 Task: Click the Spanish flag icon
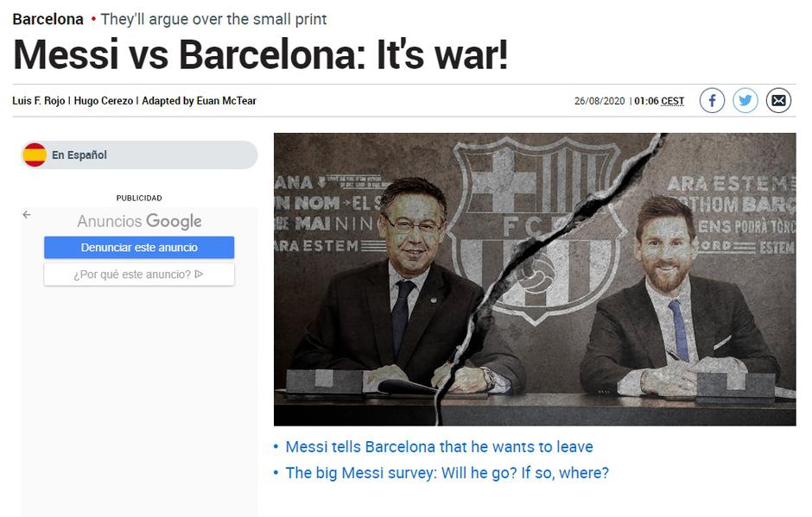35,154
